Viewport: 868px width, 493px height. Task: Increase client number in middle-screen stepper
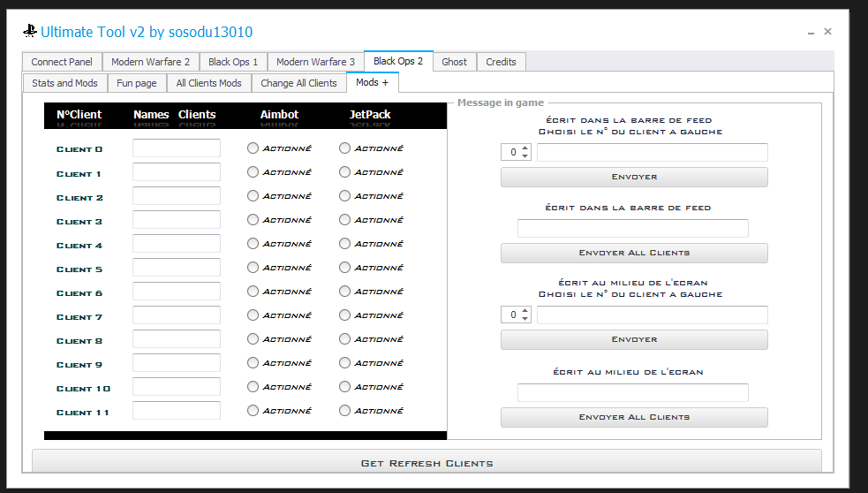(x=525, y=311)
